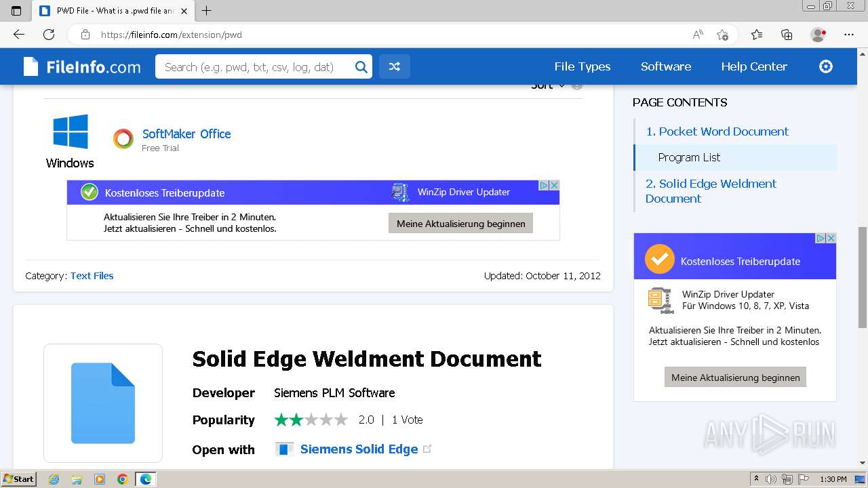Switch to Edge taskbar icon

coord(145,479)
